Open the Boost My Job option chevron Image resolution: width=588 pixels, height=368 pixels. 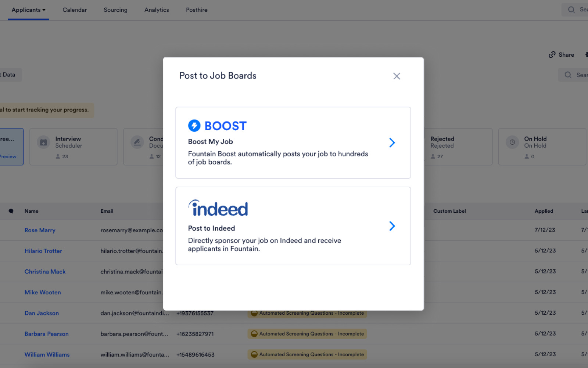tap(392, 142)
